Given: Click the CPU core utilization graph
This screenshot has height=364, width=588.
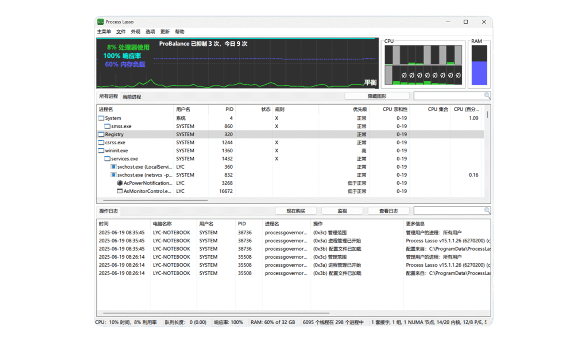Looking at the screenshot, I should (x=423, y=65).
